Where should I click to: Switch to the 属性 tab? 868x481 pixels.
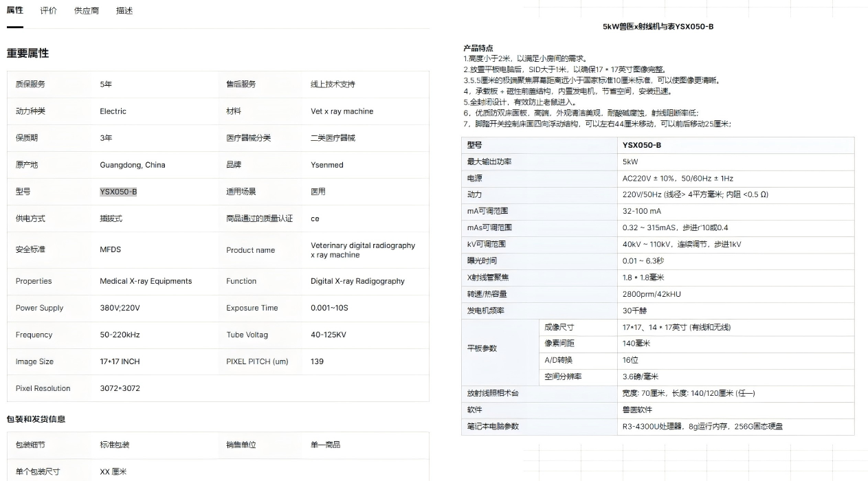point(15,10)
